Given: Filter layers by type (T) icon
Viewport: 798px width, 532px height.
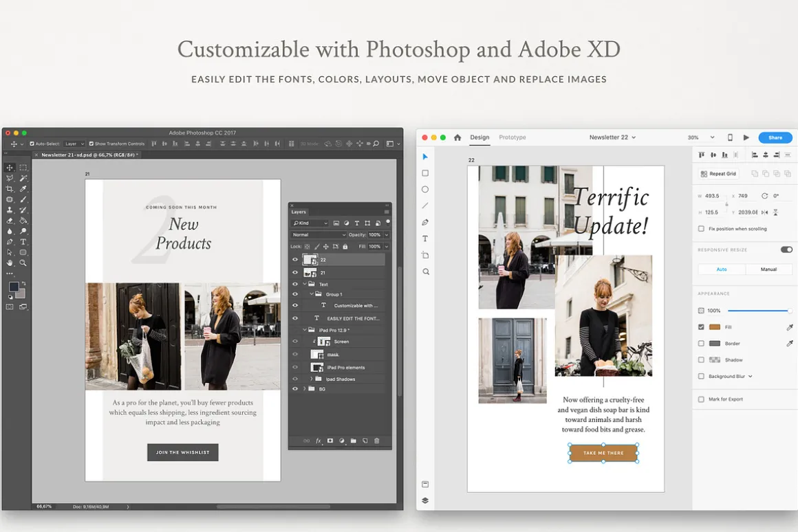Looking at the screenshot, I should pos(357,223).
